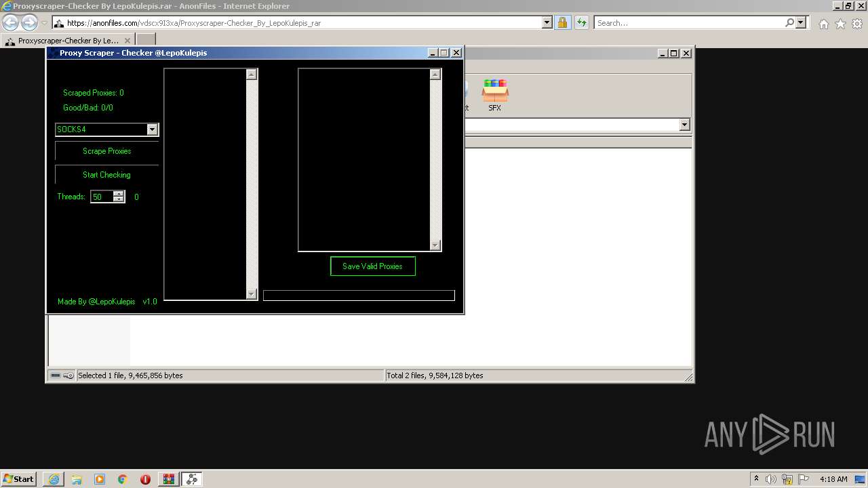Click the security lock icon in address bar

point(562,22)
